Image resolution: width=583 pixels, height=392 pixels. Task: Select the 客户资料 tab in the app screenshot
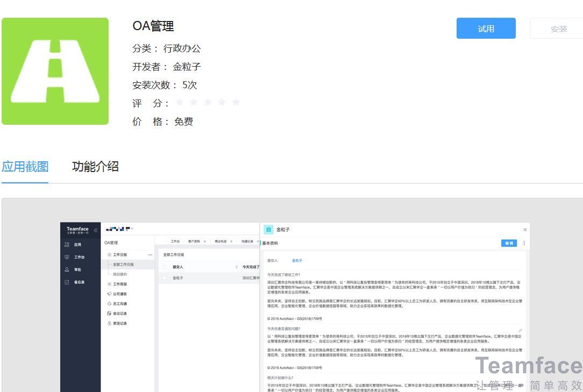(x=195, y=241)
